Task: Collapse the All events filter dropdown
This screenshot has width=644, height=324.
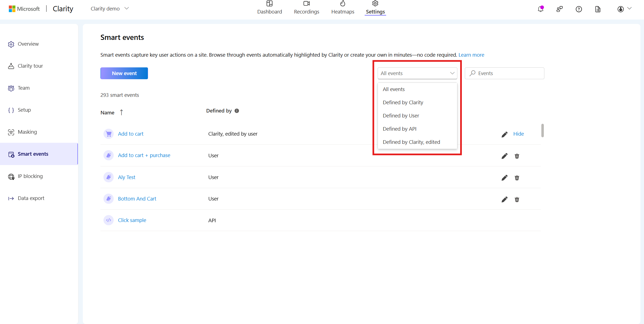Action: point(417,73)
